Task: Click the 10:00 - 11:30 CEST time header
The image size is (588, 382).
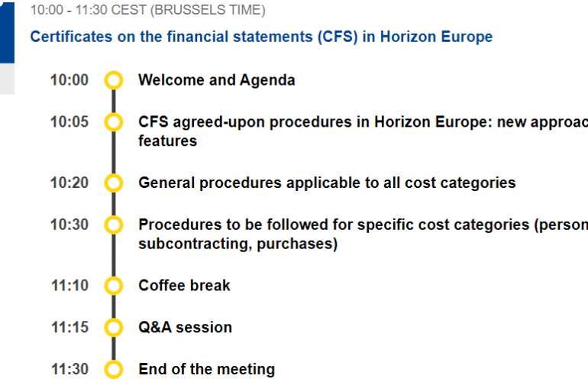Action: (147, 10)
